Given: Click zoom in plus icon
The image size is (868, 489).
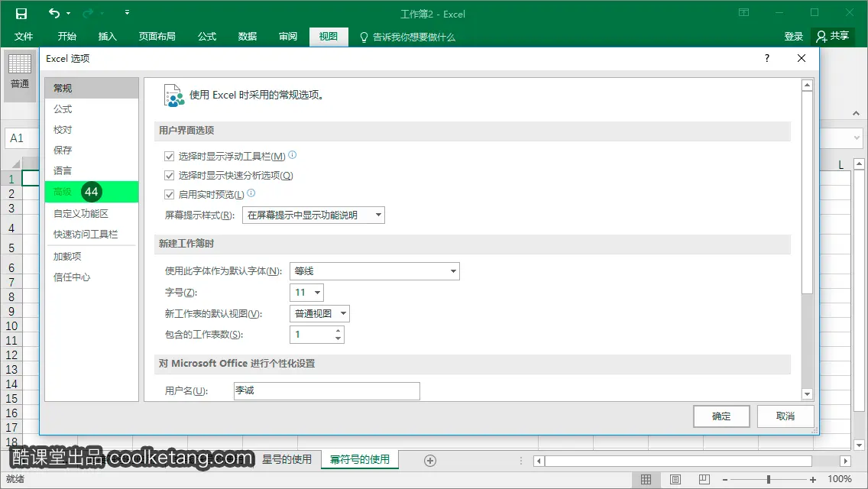Looking at the screenshot, I should click(813, 480).
